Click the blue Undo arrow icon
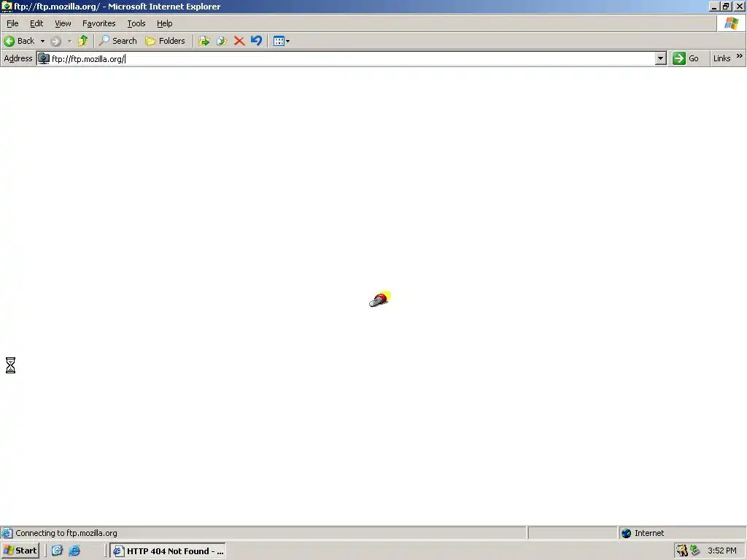This screenshot has height=560, width=747. point(256,41)
